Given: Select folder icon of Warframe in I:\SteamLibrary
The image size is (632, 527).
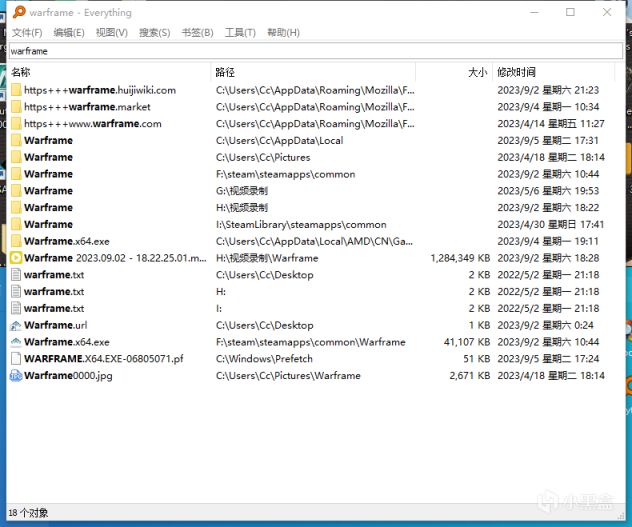Looking at the screenshot, I should (x=16, y=224).
